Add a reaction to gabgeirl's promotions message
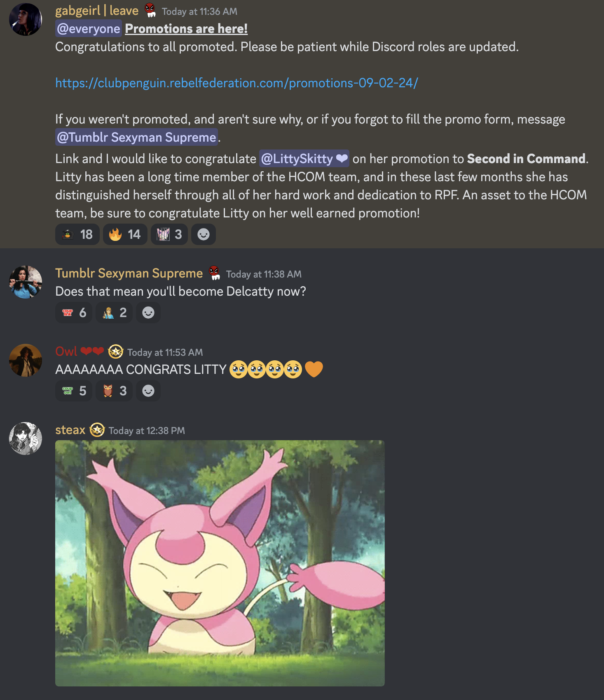The width and height of the screenshot is (604, 700). (x=204, y=234)
